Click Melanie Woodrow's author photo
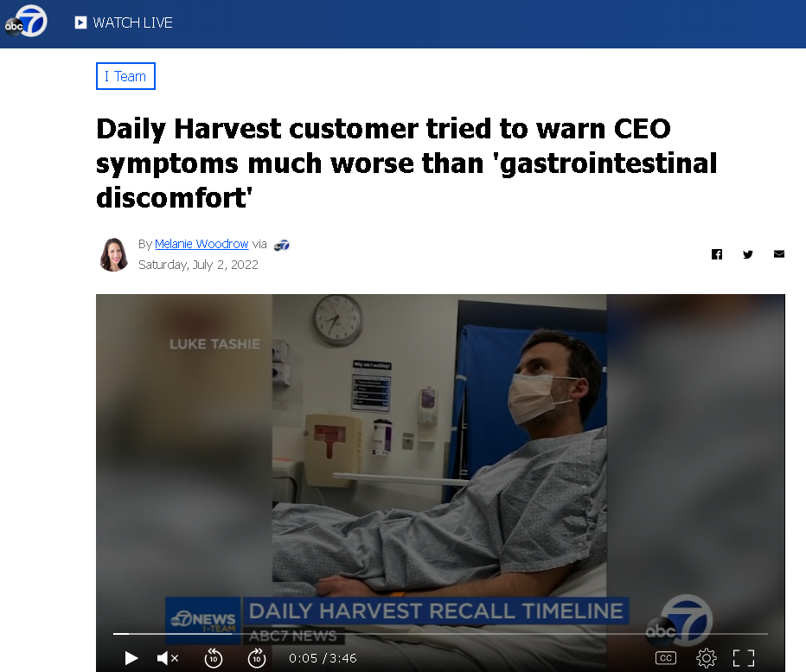 113,254
